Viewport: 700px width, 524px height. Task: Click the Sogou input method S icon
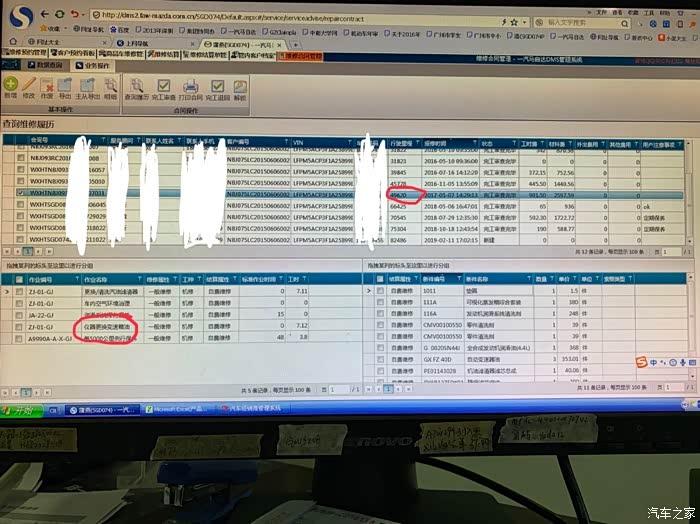click(x=641, y=362)
